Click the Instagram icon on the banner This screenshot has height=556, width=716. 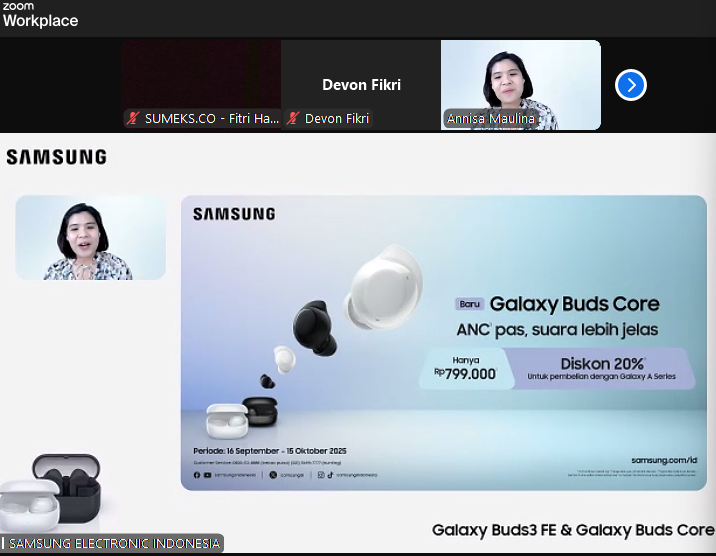[321, 474]
